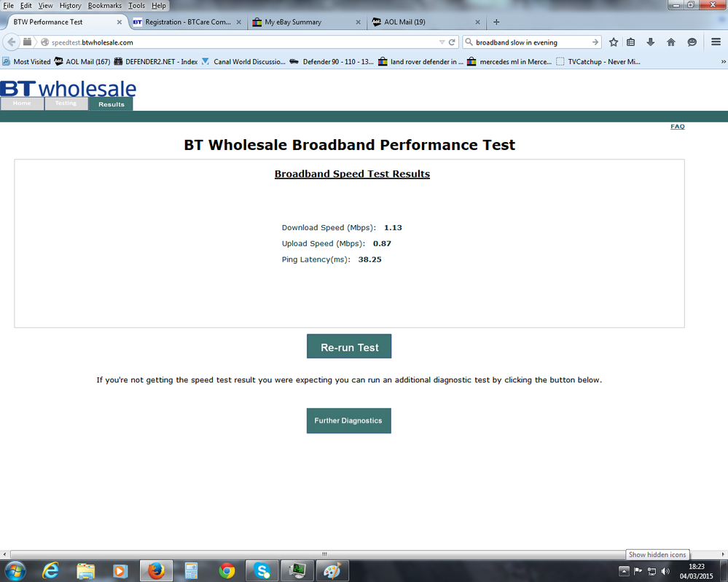Screen dimensions: 728x582
Task: Close the BTW Performance Test tab
Action: (x=120, y=22)
